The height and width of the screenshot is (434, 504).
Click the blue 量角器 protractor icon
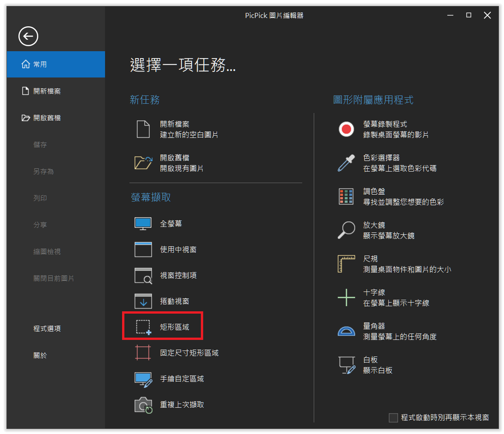click(x=346, y=331)
